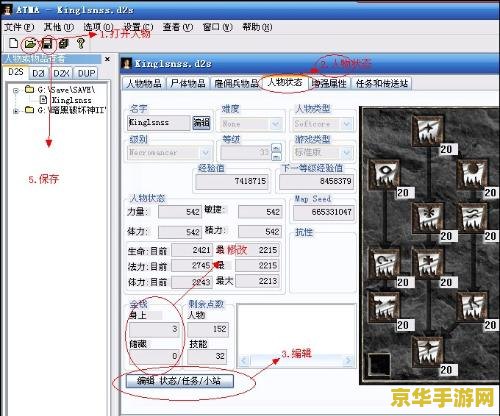Screen dimensions: 500x416
Task: Select the Decrepify skill icon
Action: (x=473, y=306)
